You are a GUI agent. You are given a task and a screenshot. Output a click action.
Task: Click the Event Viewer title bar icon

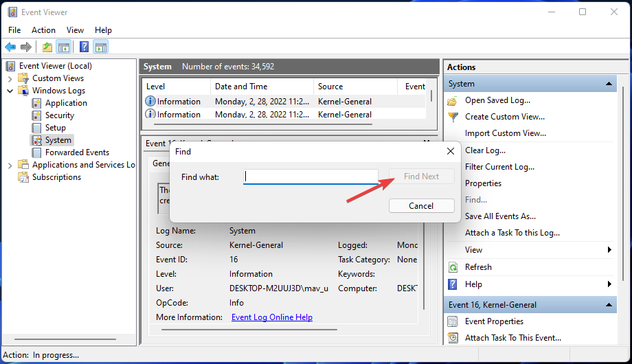click(x=12, y=12)
